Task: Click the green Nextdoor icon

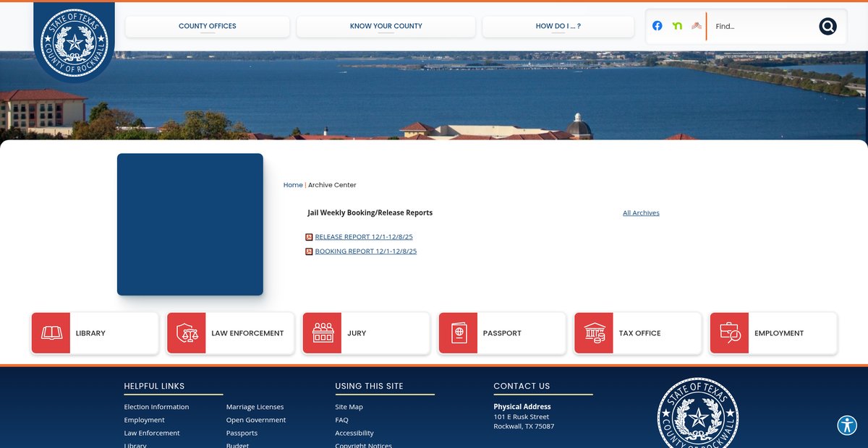Action: tap(677, 26)
